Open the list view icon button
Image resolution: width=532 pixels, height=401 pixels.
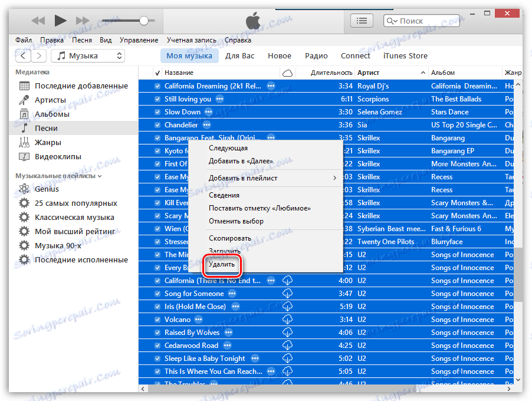tap(362, 21)
